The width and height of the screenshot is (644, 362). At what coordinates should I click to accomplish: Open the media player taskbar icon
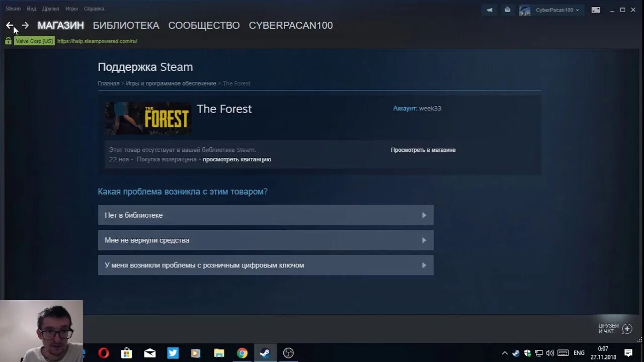click(x=196, y=353)
